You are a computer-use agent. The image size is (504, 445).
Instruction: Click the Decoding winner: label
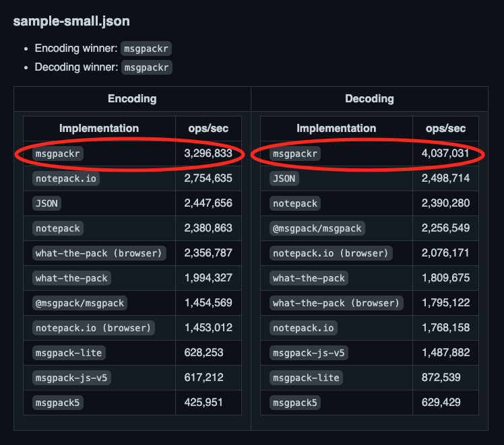click(x=77, y=67)
